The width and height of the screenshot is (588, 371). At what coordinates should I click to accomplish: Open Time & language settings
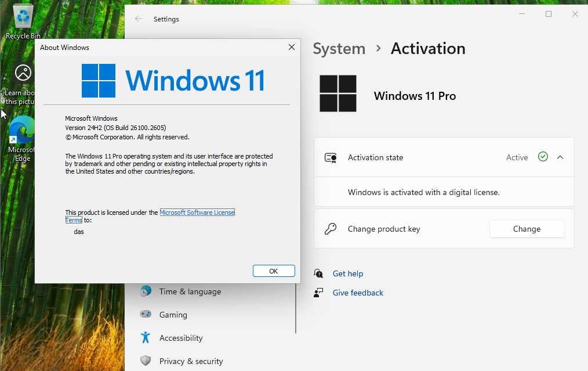pos(190,291)
